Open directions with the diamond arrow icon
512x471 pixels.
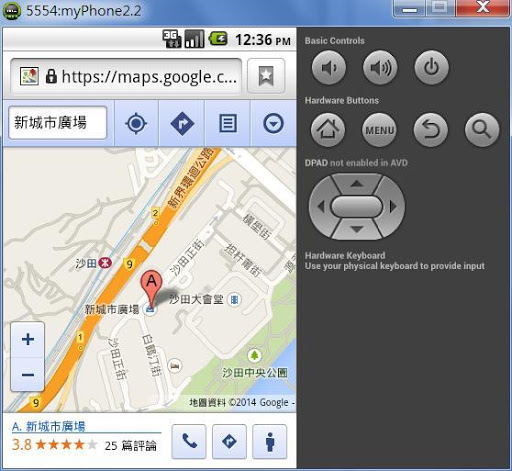[x=182, y=123]
